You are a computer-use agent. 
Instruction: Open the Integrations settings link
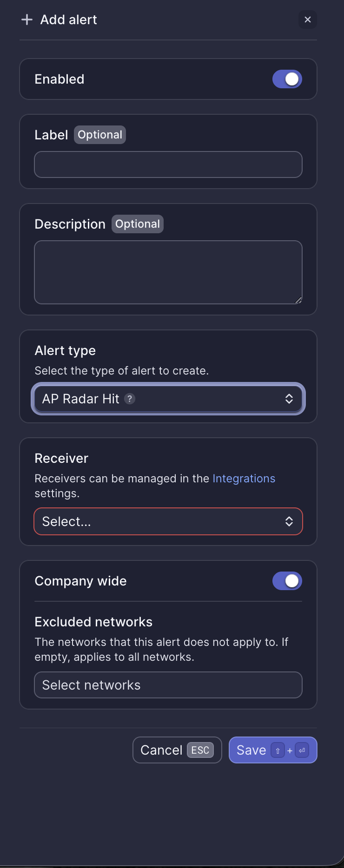pyautogui.click(x=244, y=479)
